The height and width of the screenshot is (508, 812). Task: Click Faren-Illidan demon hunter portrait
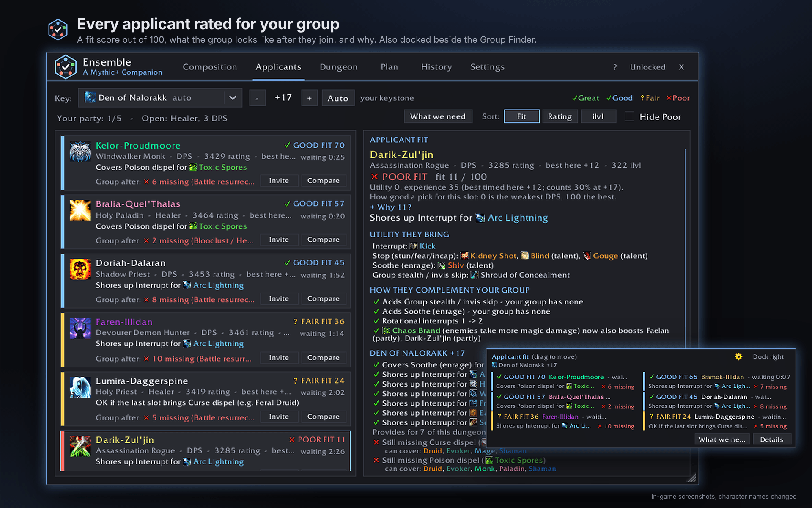[80, 328]
